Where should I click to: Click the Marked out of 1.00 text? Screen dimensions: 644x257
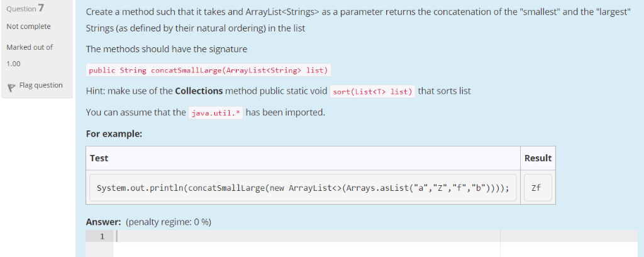pyautogui.click(x=30, y=55)
